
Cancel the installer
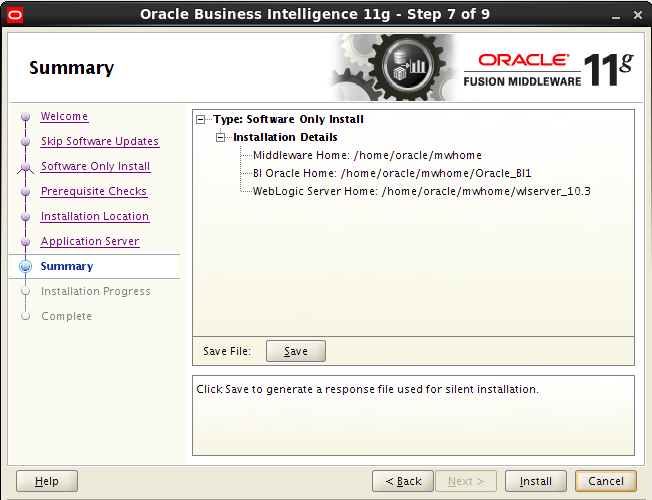[606, 481]
